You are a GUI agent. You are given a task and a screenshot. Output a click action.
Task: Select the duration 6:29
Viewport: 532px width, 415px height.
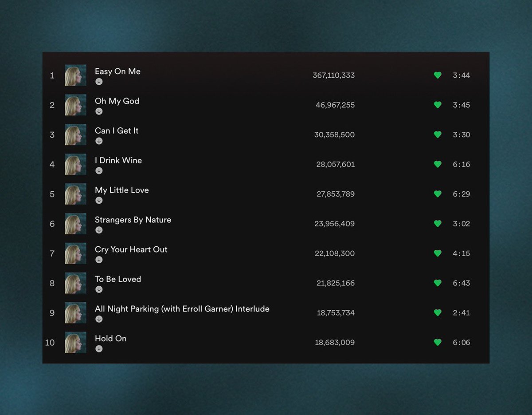pyautogui.click(x=462, y=194)
